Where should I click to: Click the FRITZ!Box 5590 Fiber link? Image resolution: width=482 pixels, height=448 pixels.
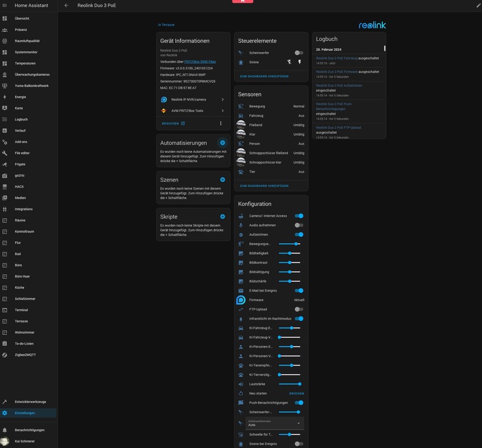click(x=200, y=61)
